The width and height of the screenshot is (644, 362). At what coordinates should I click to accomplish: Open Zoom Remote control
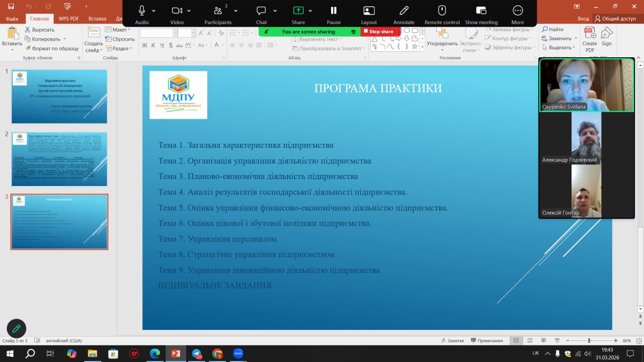(442, 11)
